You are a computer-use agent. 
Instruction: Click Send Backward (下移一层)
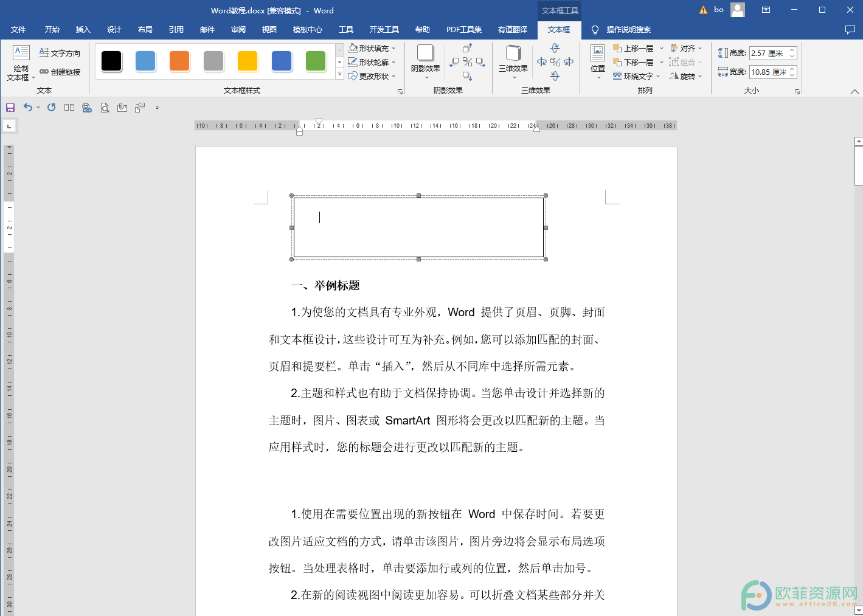point(633,62)
